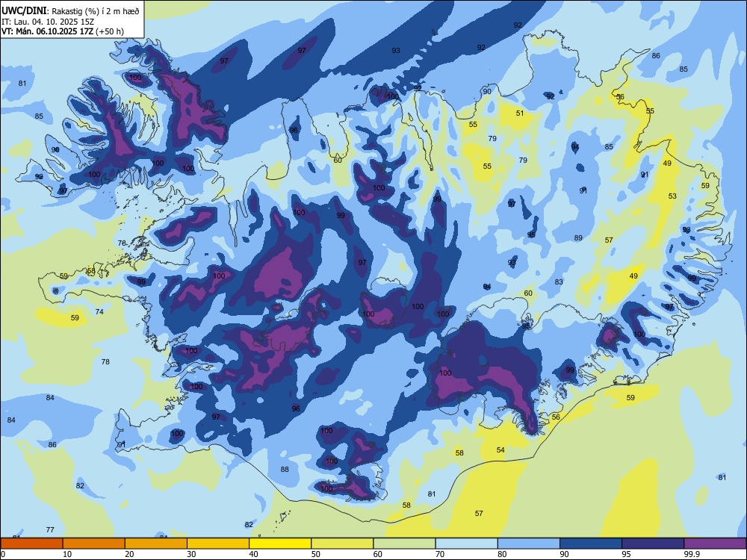The image size is (747, 560).
Task: Pick the dark navy 95–99.9 legend segment
Action: (x=653, y=544)
